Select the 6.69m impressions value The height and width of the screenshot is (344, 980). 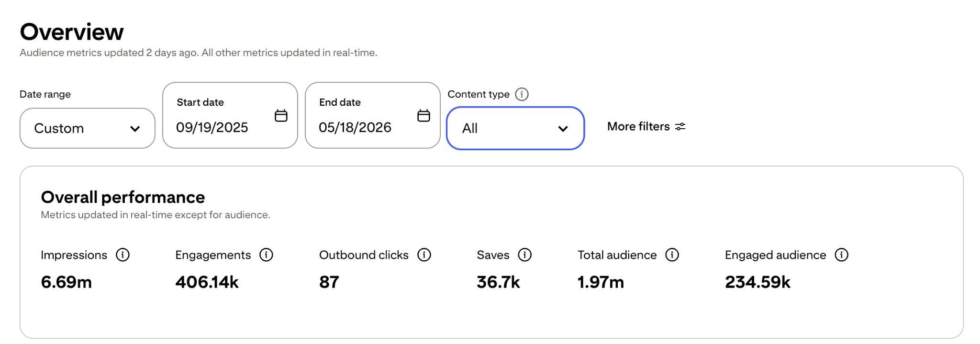(x=66, y=282)
